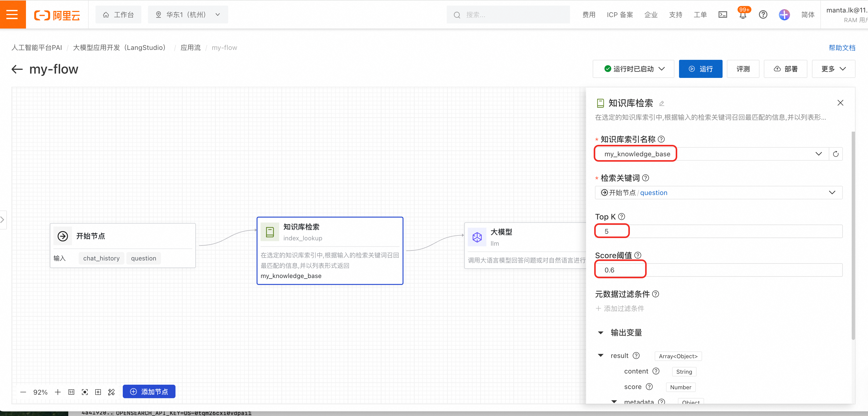Click the pencil-ruler layout icon
Viewport: 868px width, 416px height.
(x=112, y=392)
